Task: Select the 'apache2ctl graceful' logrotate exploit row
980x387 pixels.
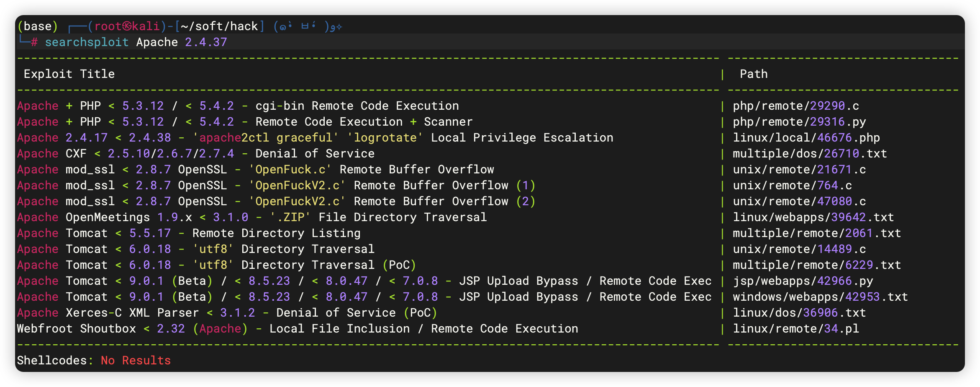Action: coord(315,138)
